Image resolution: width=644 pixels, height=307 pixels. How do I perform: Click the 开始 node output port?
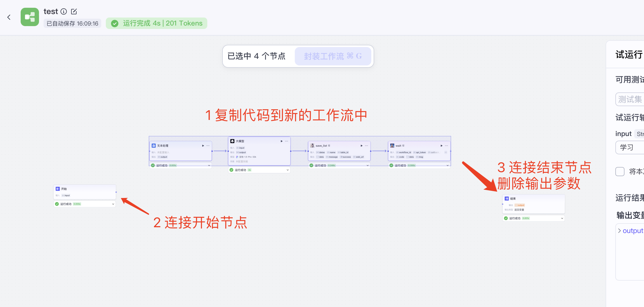pyautogui.click(x=116, y=192)
